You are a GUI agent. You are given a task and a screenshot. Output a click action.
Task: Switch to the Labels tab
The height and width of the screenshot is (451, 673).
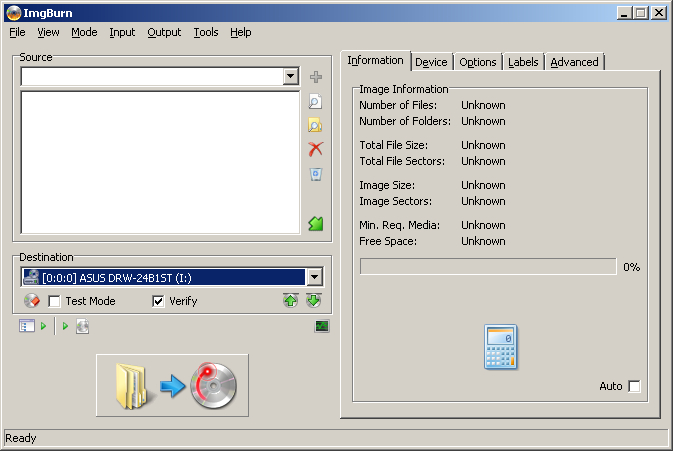[x=523, y=62]
